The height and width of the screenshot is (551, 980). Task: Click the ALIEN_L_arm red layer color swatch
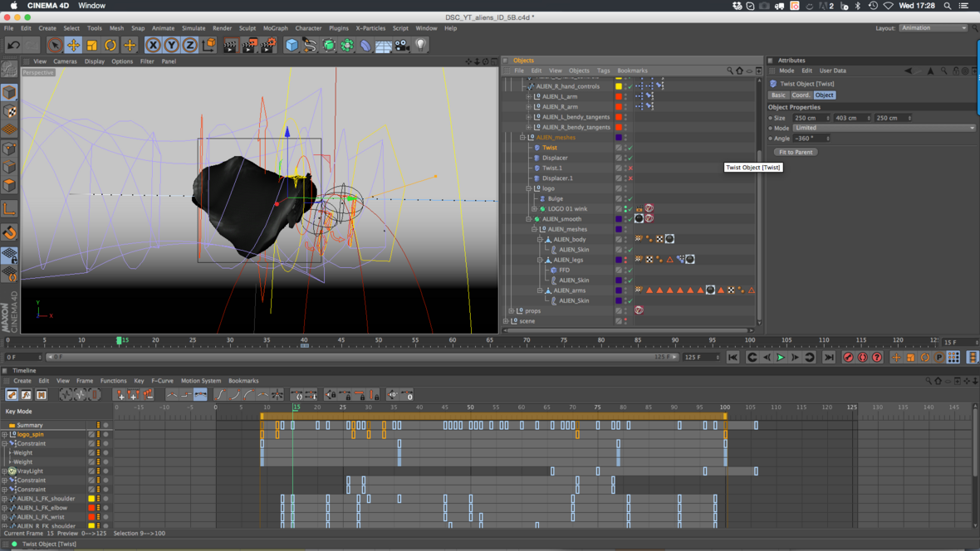[x=619, y=97]
